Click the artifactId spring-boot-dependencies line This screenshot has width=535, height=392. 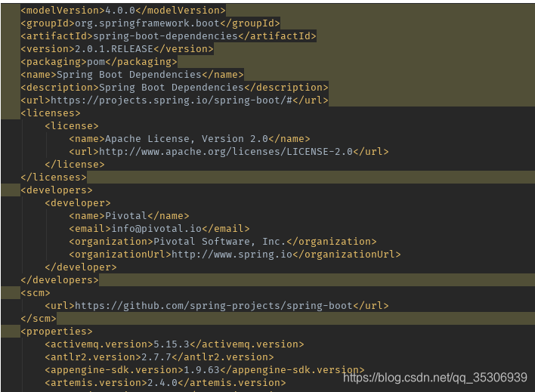(x=169, y=35)
